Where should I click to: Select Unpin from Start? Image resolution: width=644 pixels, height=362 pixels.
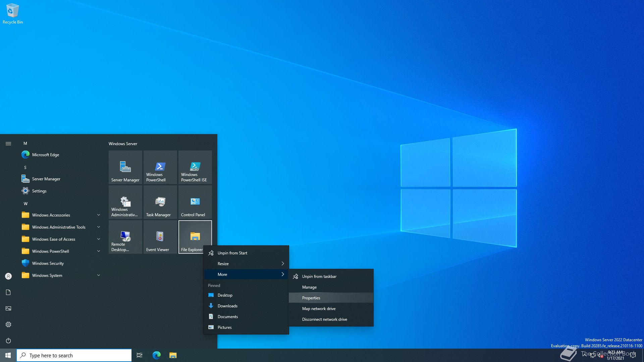246,253
